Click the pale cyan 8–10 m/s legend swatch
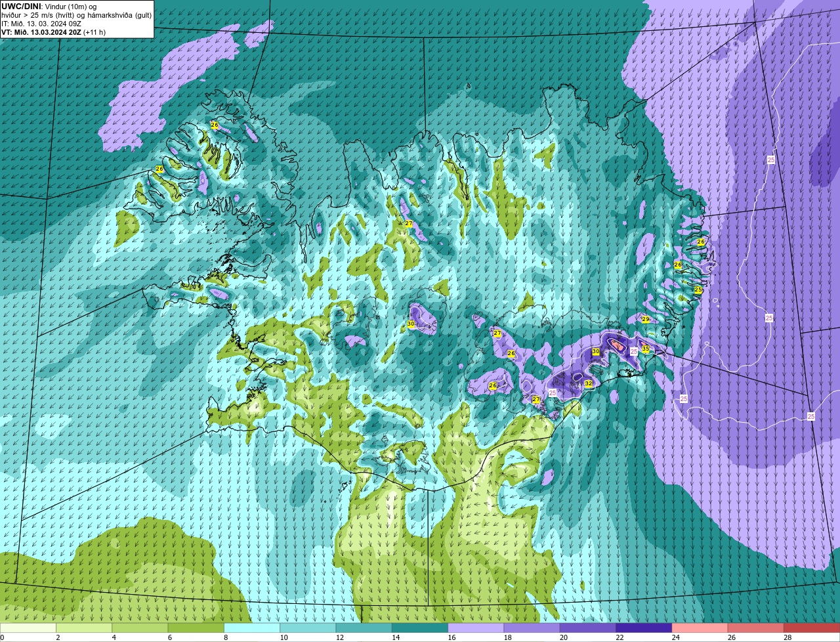The height and width of the screenshot is (642, 840). (x=252, y=628)
